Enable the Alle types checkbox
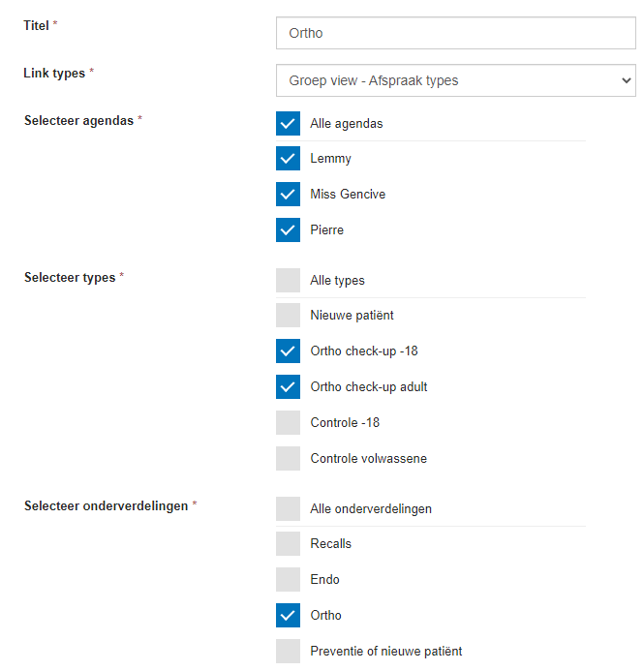This screenshot has height=671, width=644. (x=288, y=281)
